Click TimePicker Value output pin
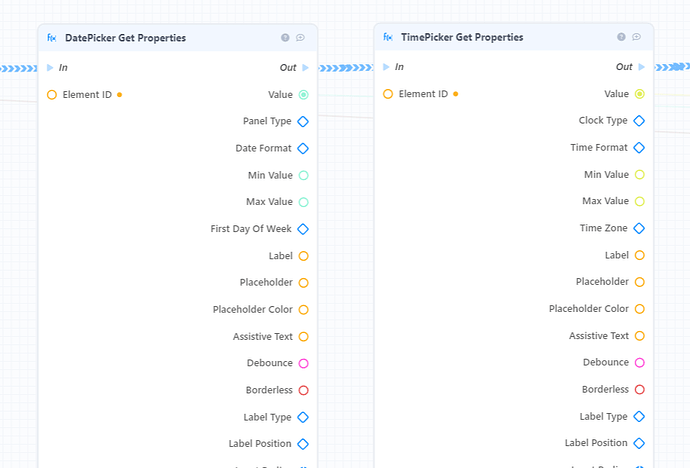 (x=640, y=94)
